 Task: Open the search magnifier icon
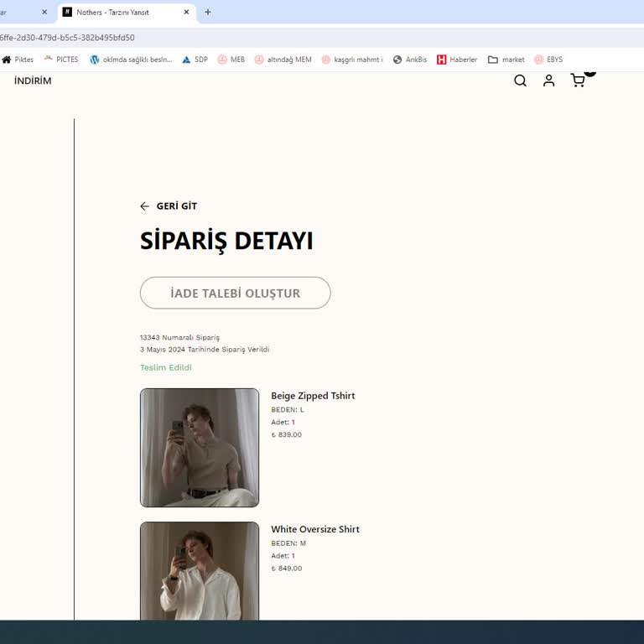(x=520, y=80)
